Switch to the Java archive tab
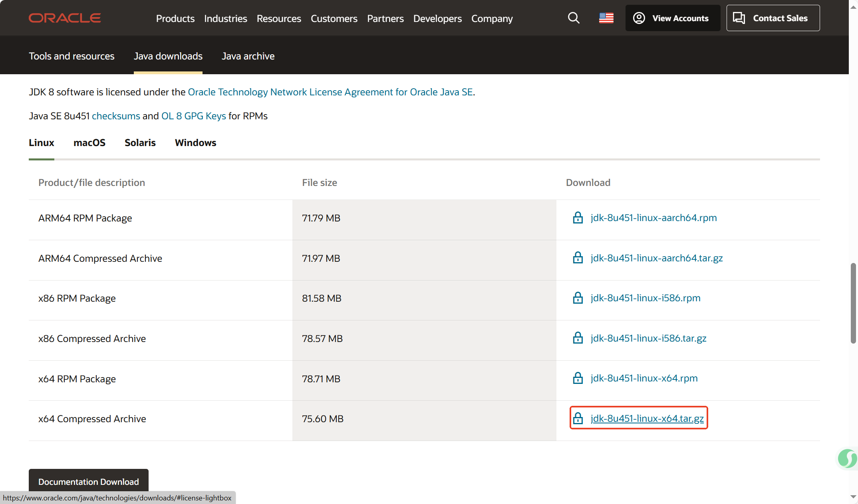Screen dimensions: 858x504 (248, 56)
